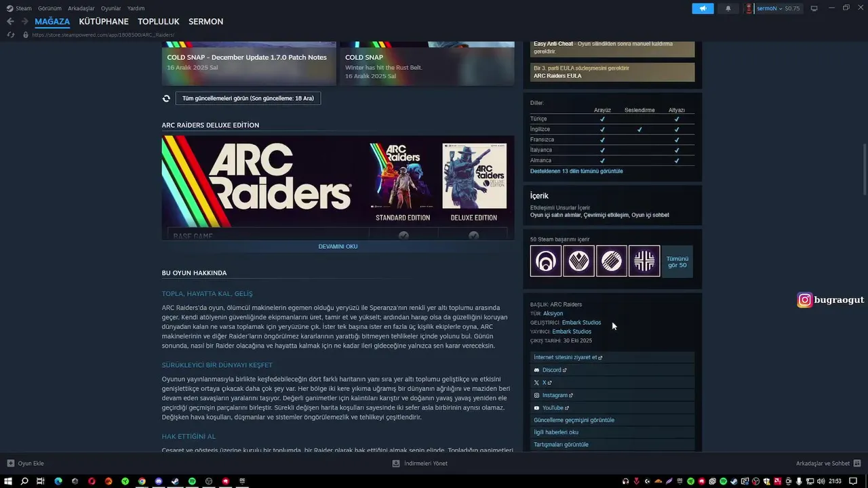Open Spotify from the taskbar
868x488 pixels.
click(x=192, y=481)
